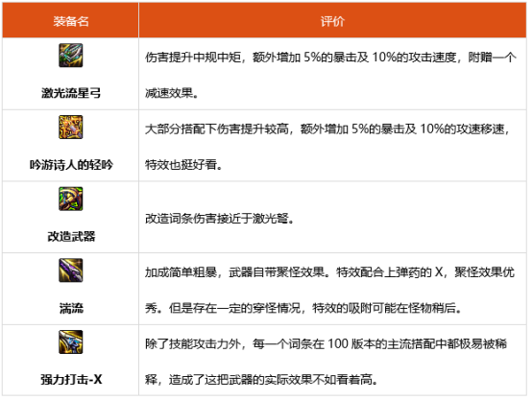Select the 装备名 column header
This screenshot has width=532, height=400.
[x=70, y=21]
